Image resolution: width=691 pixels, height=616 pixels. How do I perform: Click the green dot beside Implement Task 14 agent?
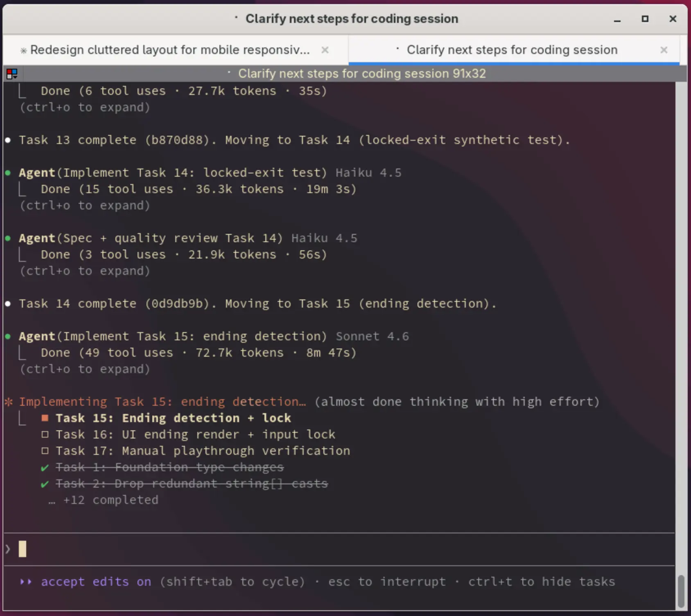click(8, 173)
